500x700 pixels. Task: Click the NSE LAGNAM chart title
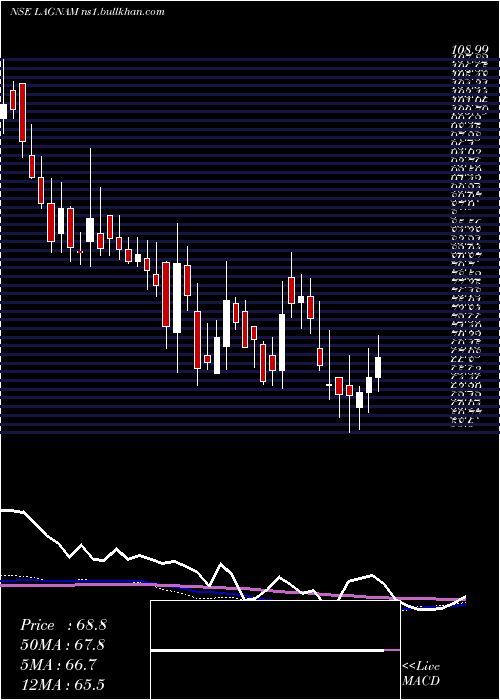[87, 12]
